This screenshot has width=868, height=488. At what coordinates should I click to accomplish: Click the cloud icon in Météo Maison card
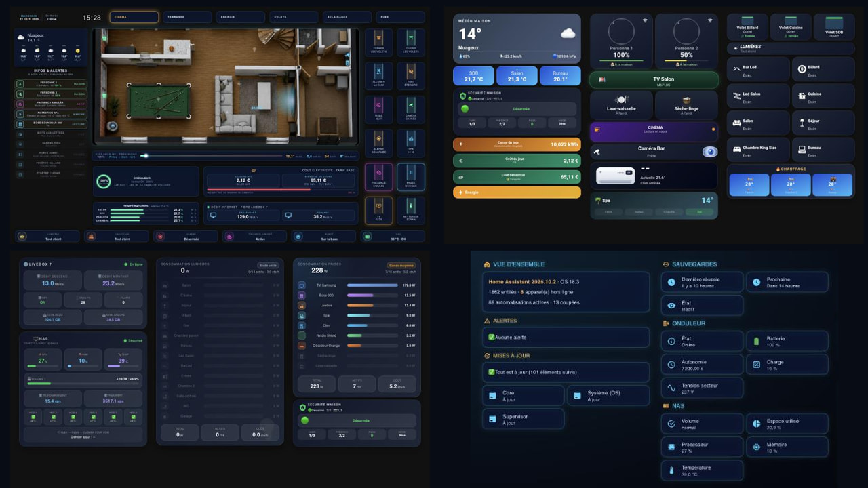(x=568, y=33)
